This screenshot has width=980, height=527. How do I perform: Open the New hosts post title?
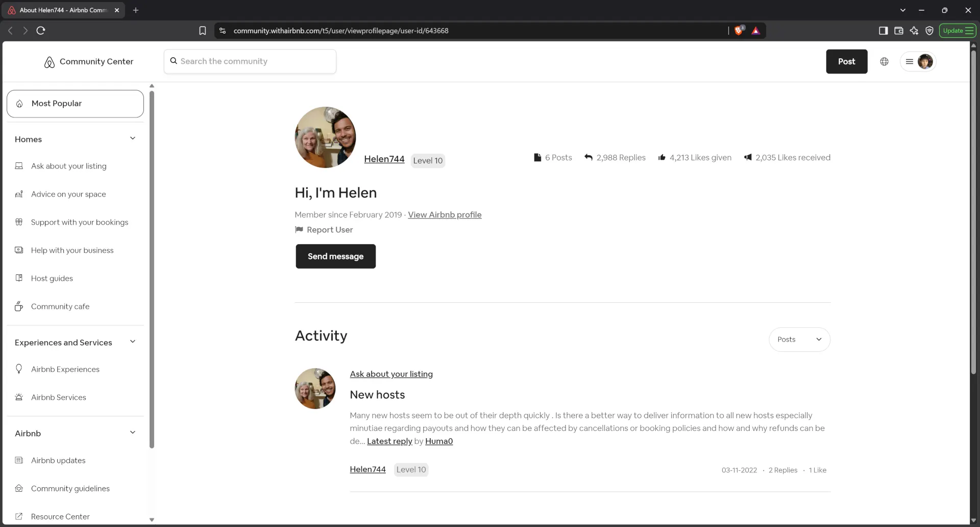377,395
